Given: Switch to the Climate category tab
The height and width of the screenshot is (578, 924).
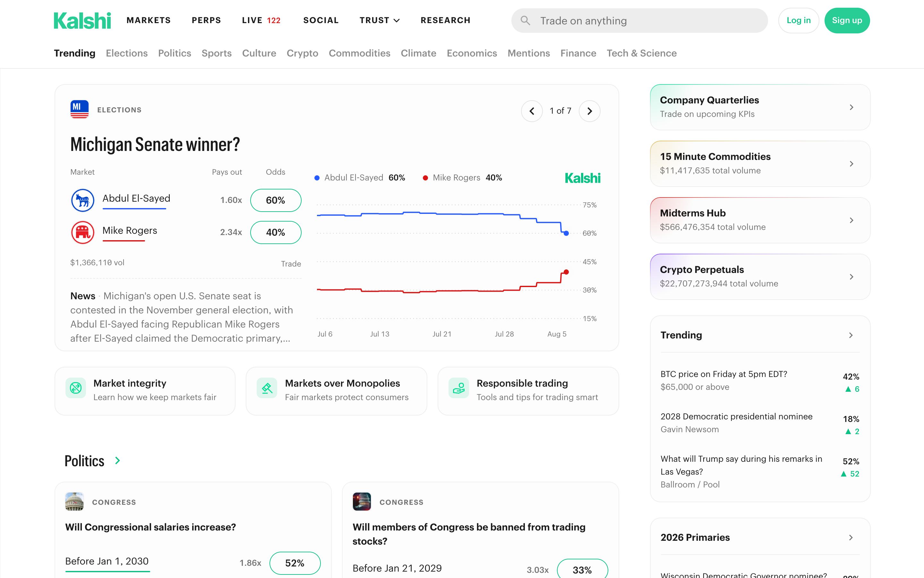Looking at the screenshot, I should 418,53.
